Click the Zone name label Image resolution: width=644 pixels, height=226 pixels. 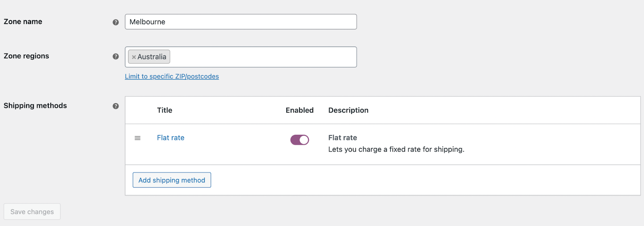[x=23, y=22]
